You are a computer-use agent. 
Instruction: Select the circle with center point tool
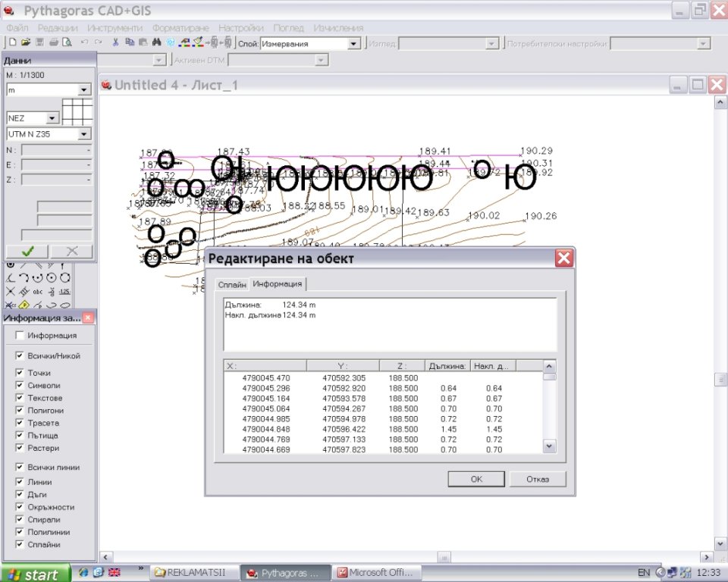coord(51,278)
